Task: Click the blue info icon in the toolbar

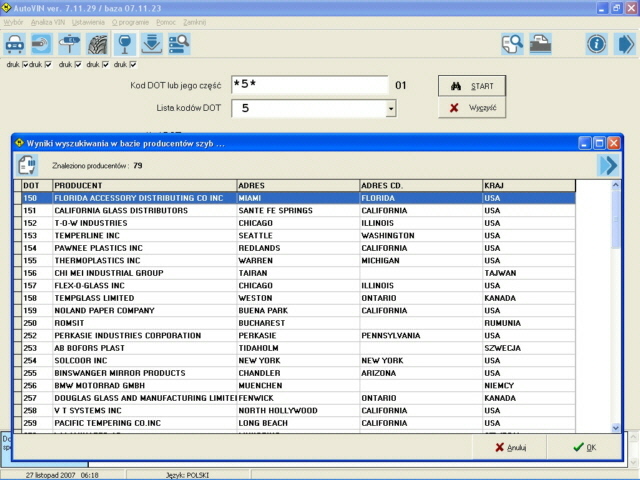Action: pos(597,44)
